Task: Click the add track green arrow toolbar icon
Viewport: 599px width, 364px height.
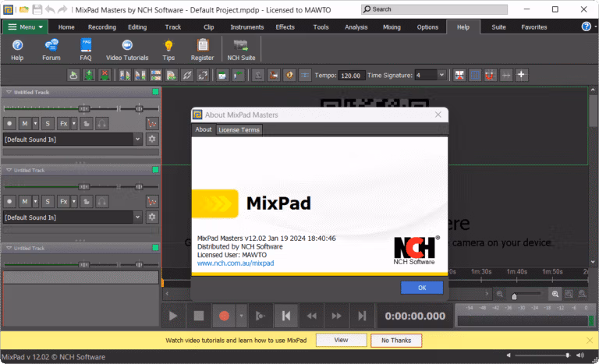Action: coord(89,75)
